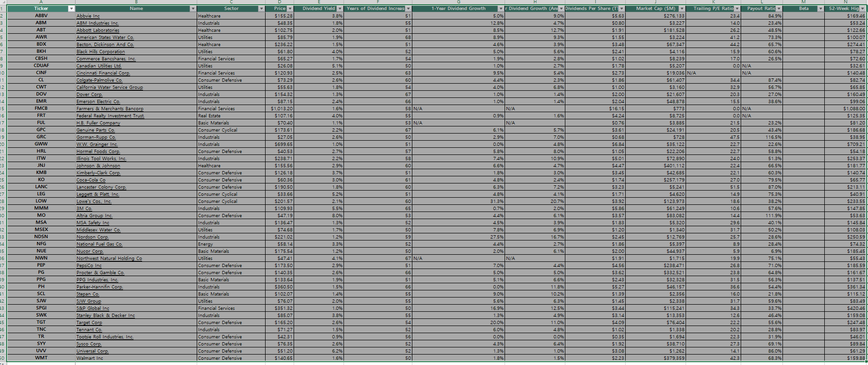
Task: Select the $379,359 market cap cell
Action: 656,358
